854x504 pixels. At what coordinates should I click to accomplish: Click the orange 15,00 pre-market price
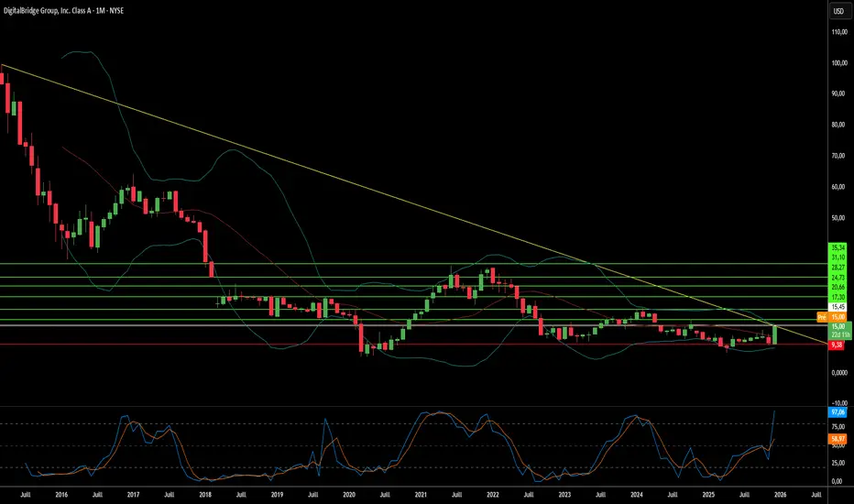click(838, 317)
